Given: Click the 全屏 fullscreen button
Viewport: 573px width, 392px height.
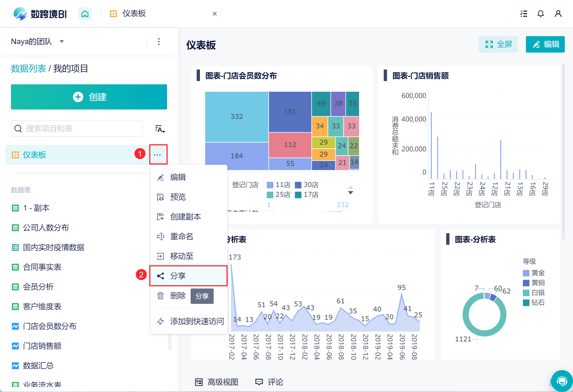Looking at the screenshot, I should click(498, 44).
